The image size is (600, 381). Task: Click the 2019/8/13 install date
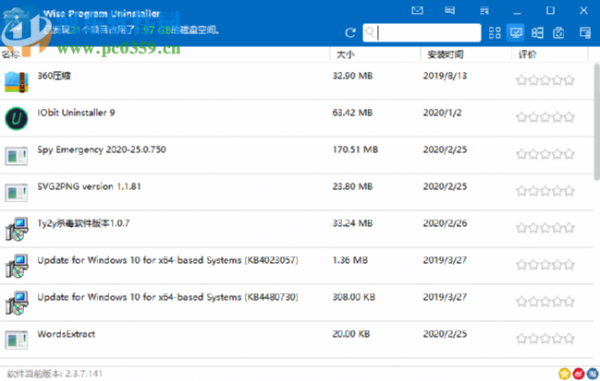[445, 76]
